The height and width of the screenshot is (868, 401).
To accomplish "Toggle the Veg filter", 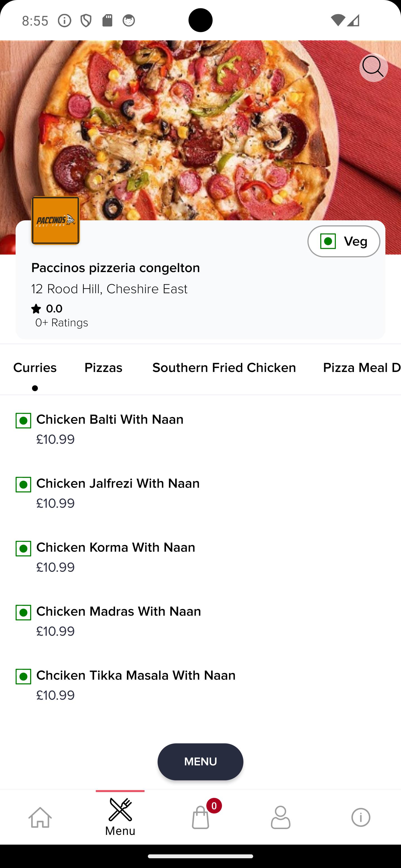I will click(x=344, y=241).
